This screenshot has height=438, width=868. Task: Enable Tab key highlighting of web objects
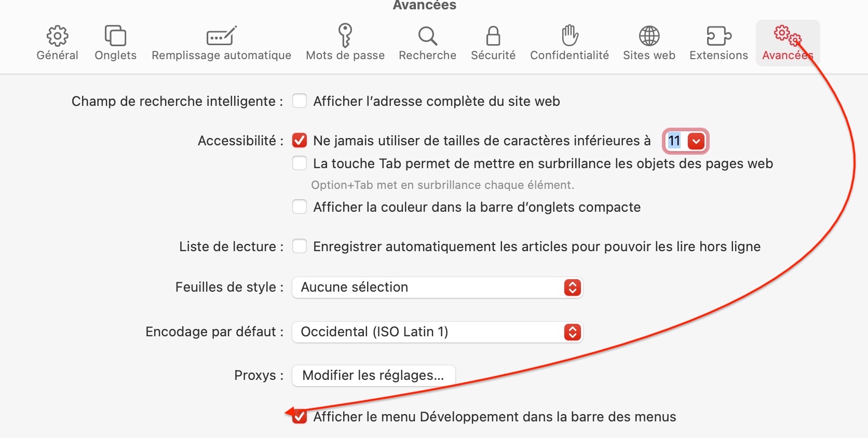click(x=300, y=163)
